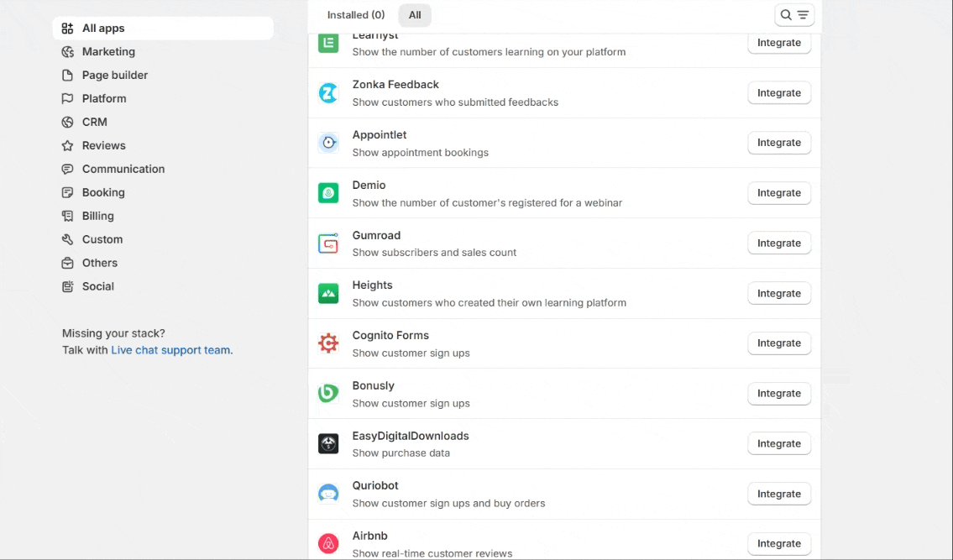Screen dimensions: 953x560
Task: Integrate the Demio app
Action: [779, 193]
